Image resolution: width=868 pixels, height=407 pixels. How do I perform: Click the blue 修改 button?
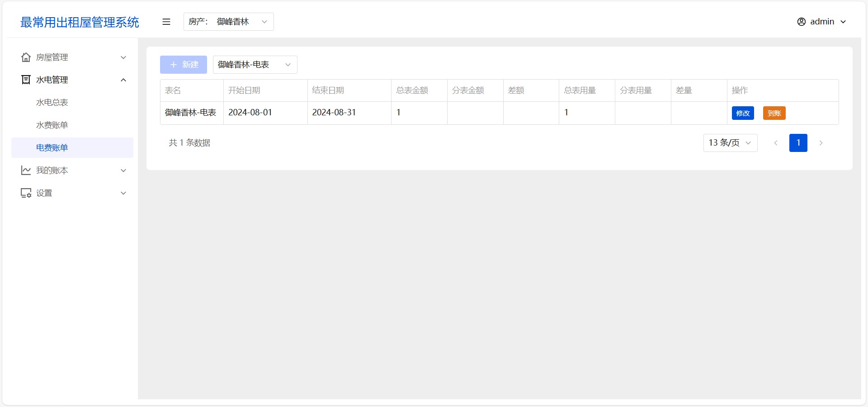click(743, 113)
